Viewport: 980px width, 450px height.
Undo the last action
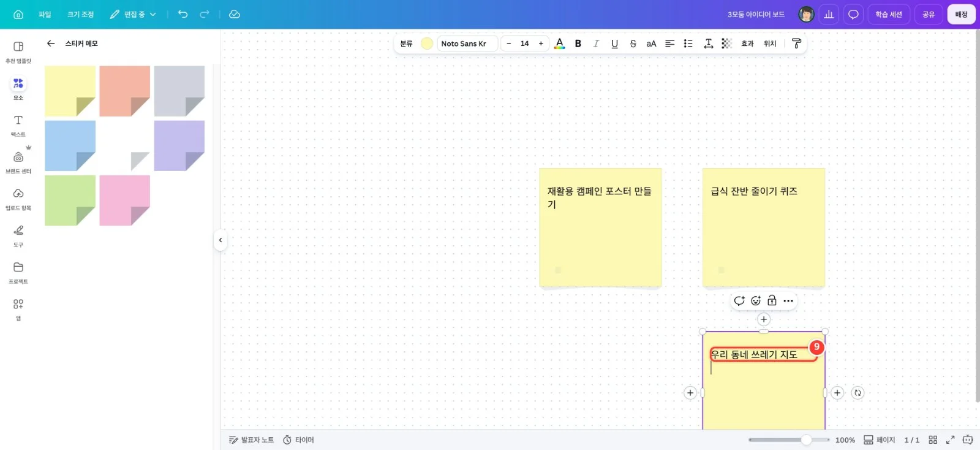coord(183,14)
